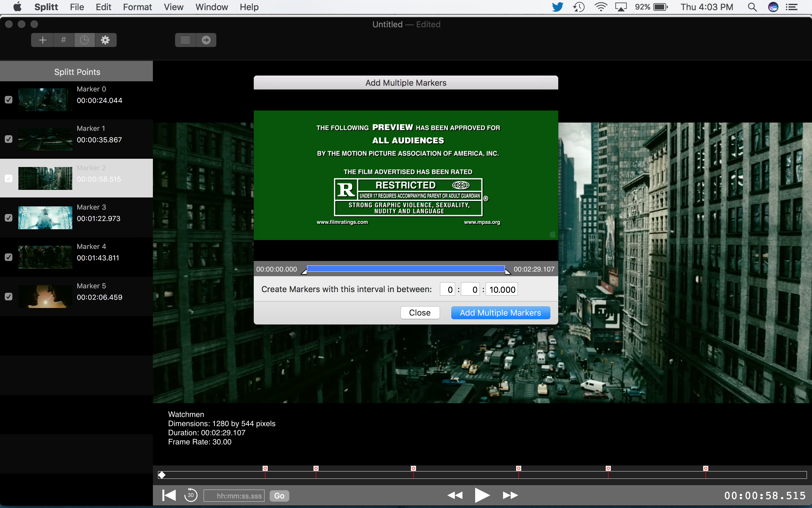Select the Marker 1 thumbnail
Image resolution: width=812 pixels, height=508 pixels.
(45, 139)
